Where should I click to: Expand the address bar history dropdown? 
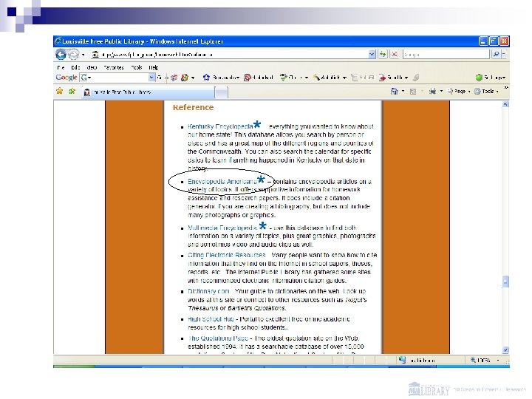(372, 54)
